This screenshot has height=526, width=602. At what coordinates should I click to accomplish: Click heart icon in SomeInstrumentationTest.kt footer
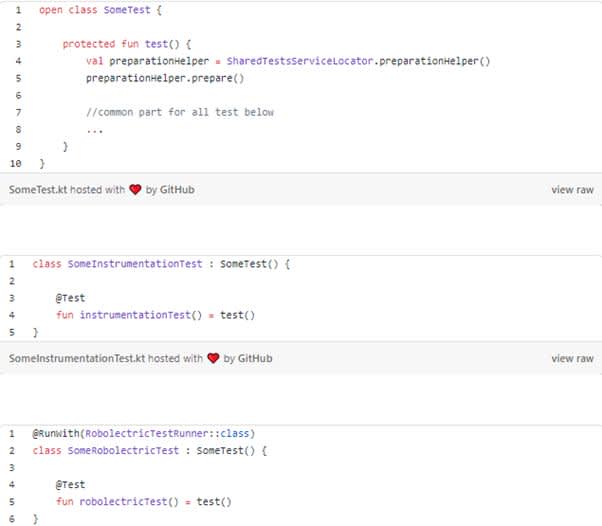213,358
